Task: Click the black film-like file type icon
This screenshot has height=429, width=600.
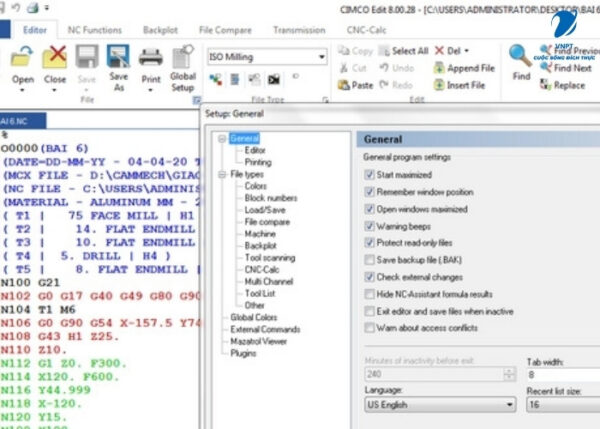Action: [274, 80]
